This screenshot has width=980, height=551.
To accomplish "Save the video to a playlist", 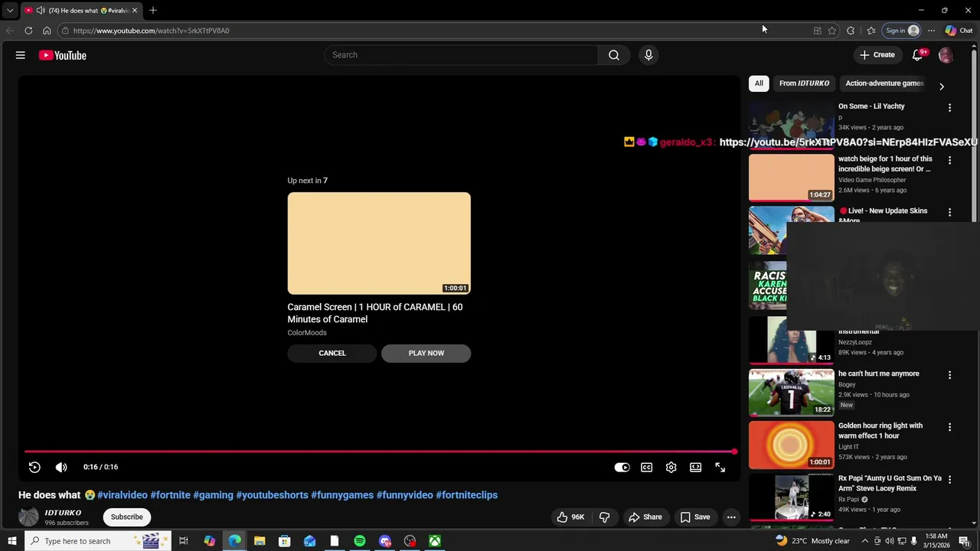I will click(x=695, y=517).
